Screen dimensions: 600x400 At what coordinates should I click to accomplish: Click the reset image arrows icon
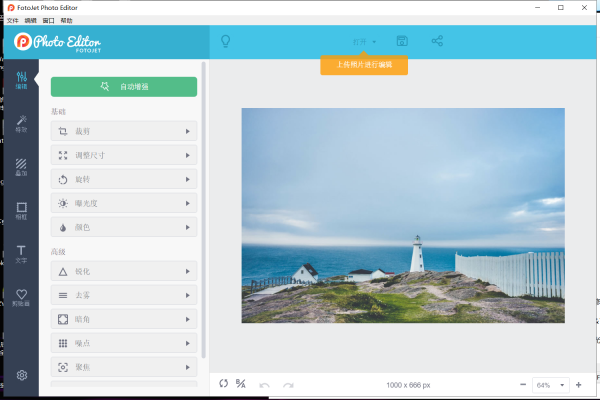point(223,383)
